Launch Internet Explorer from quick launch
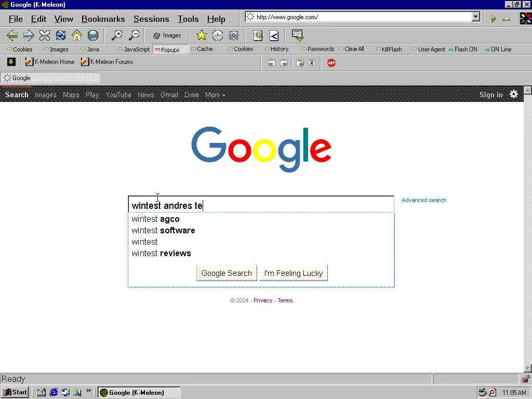 click(x=54, y=393)
